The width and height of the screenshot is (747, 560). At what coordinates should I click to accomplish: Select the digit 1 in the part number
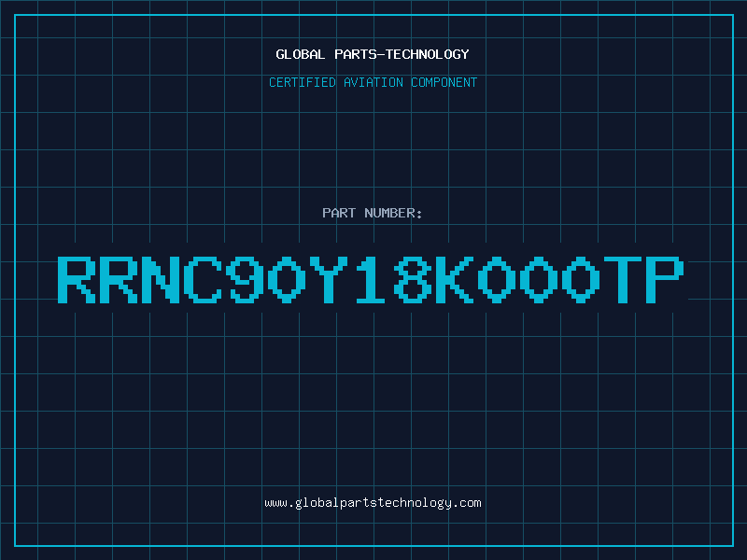371,279
